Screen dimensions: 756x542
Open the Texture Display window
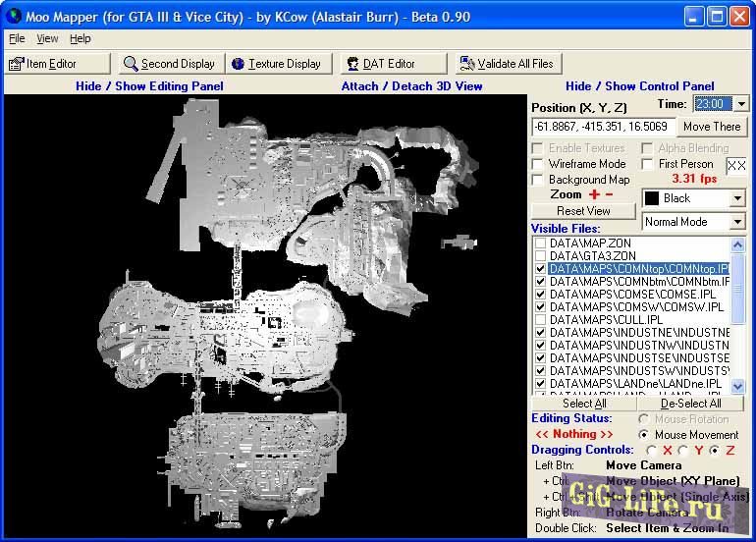279,64
